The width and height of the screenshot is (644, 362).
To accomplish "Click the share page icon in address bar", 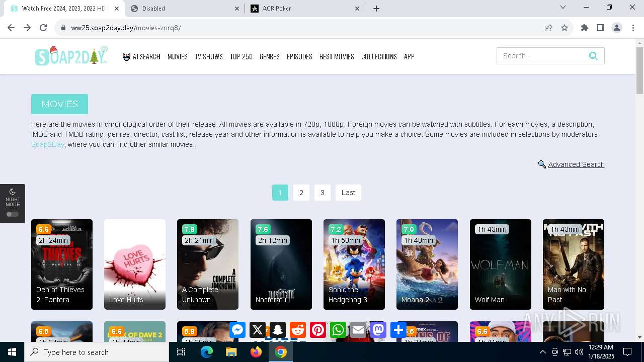I will point(548,28).
